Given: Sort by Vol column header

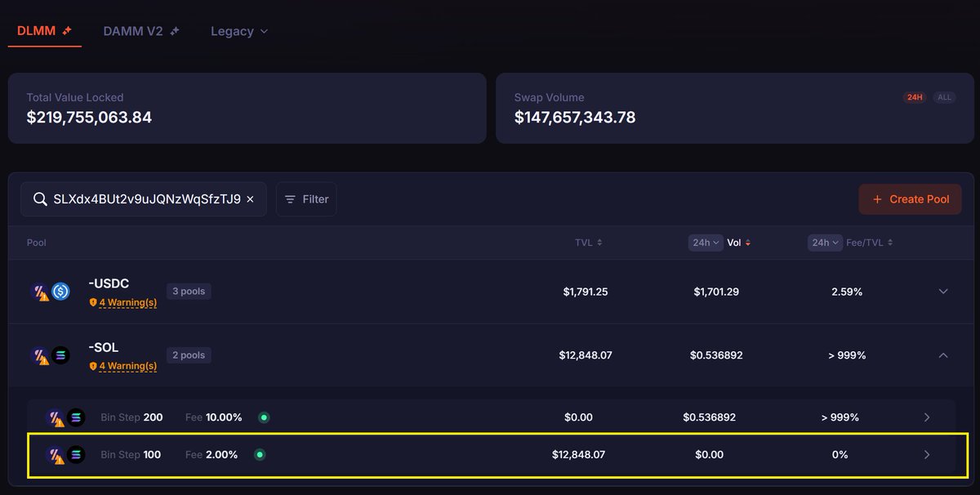Looking at the screenshot, I should click(738, 243).
